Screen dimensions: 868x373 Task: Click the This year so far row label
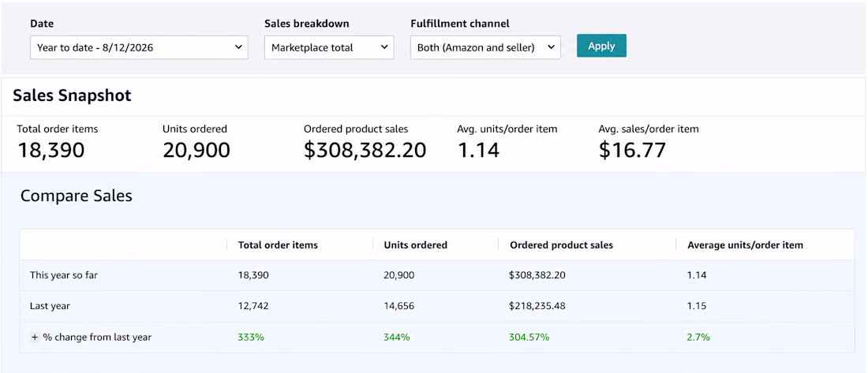click(64, 274)
